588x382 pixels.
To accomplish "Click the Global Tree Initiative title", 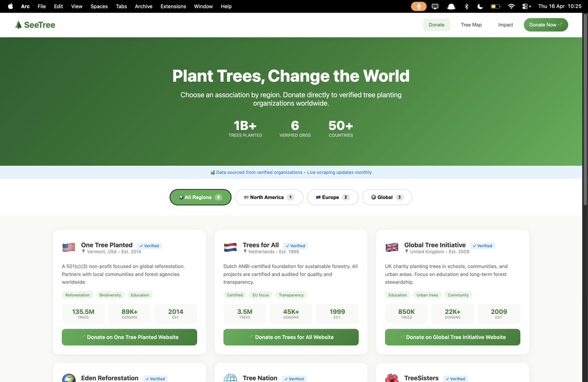I will pyautogui.click(x=435, y=245).
